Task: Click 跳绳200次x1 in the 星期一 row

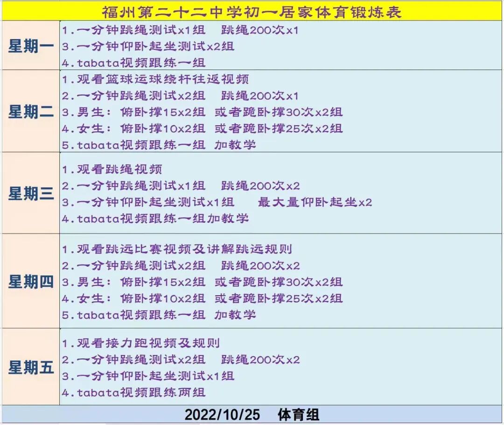Action: coord(260,30)
